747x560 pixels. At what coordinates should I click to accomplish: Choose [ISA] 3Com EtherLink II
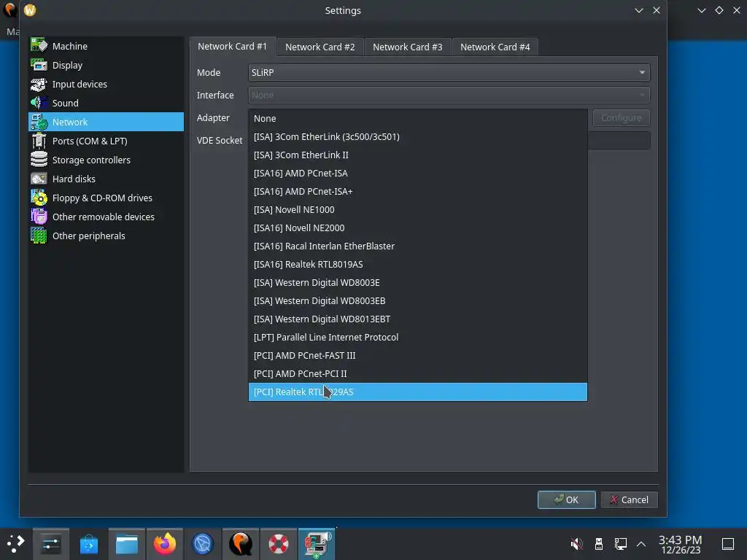(x=418, y=155)
